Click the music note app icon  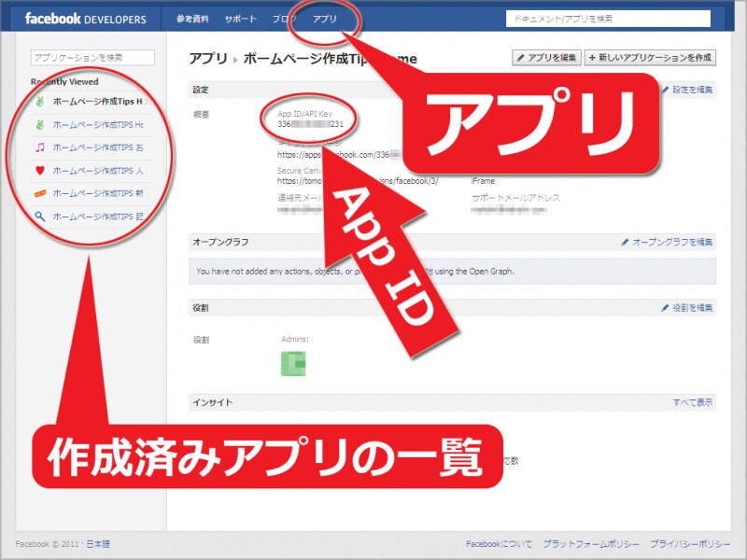40,147
